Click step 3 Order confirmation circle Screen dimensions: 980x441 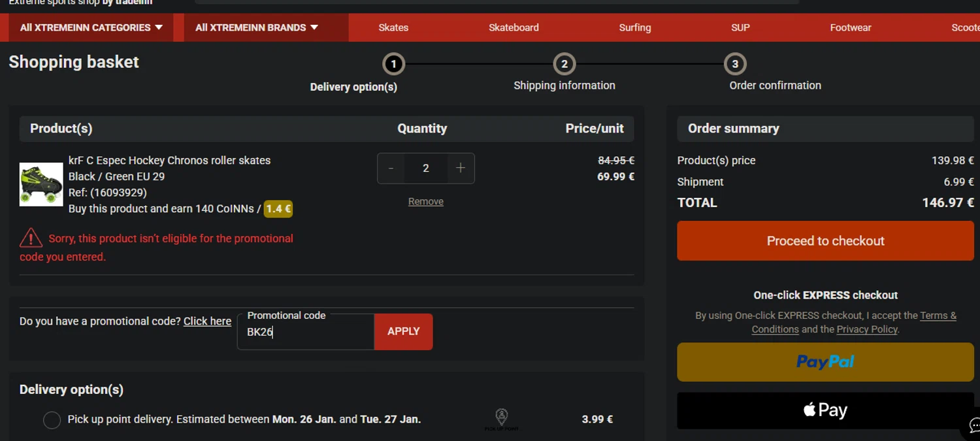(x=735, y=64)
